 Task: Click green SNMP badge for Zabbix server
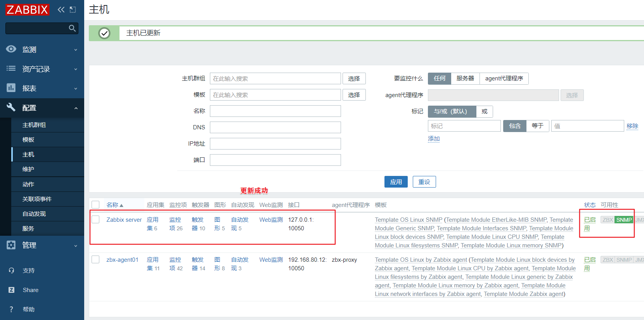point(624,220)
